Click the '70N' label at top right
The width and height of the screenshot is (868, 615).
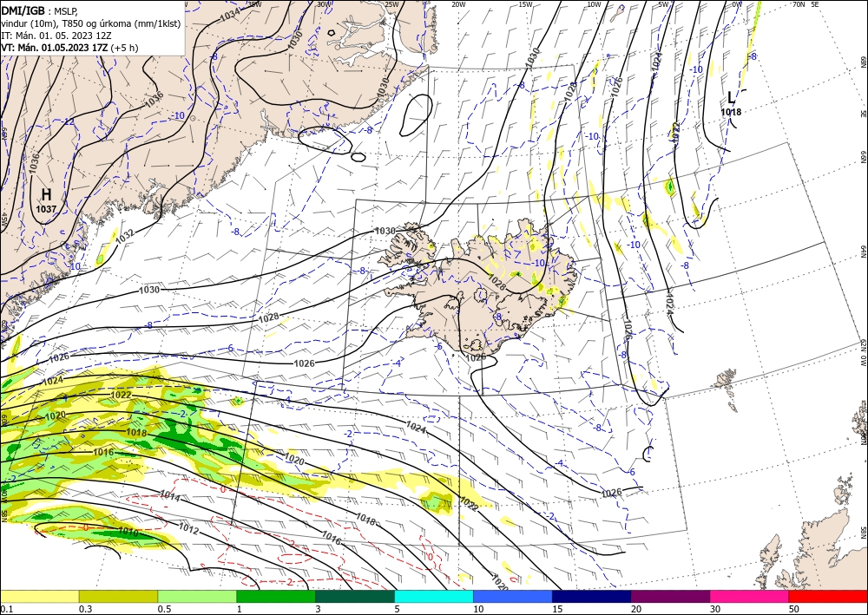[x=799, y=4]
